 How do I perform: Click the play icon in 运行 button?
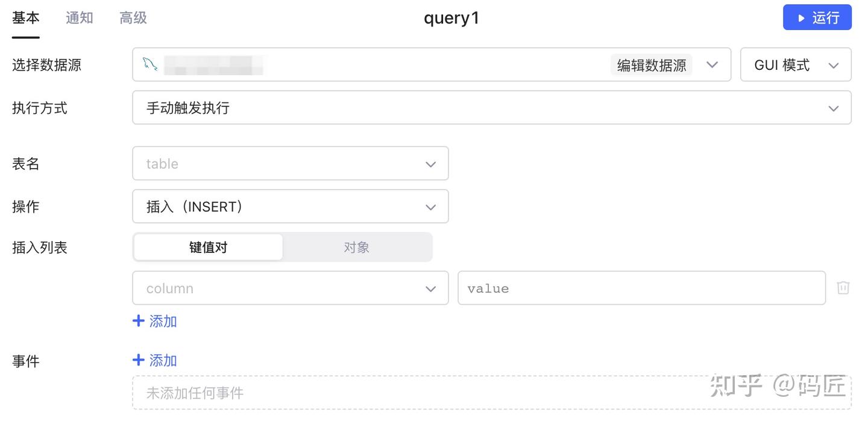(801, 18)
